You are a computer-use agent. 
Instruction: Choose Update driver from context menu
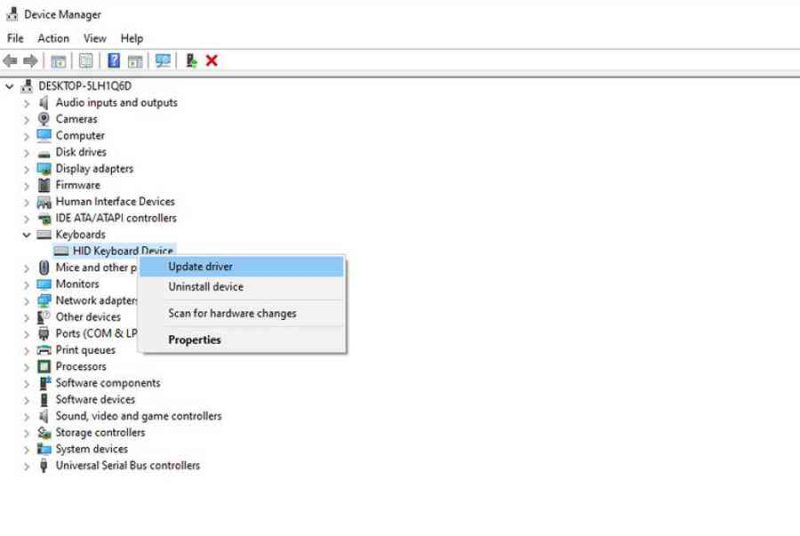pos(242,267)
